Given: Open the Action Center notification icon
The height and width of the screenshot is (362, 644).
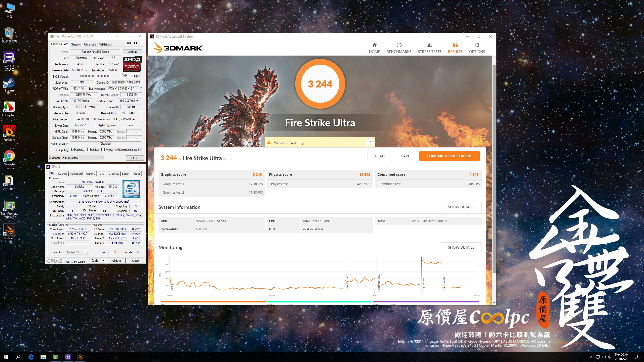Looking at the screenshot, I should pyautogui.click(x=636, y=357).
